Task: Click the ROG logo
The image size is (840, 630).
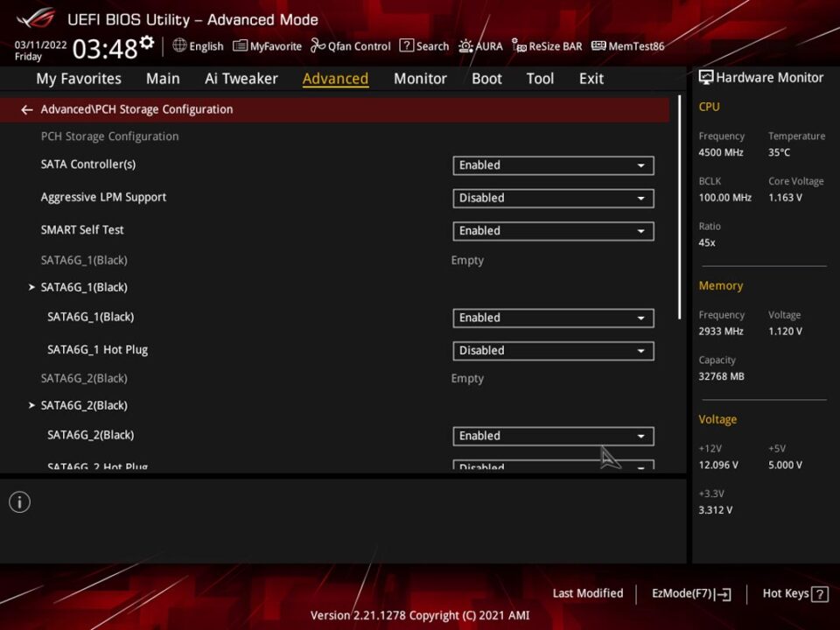Action: coord(36,18)
